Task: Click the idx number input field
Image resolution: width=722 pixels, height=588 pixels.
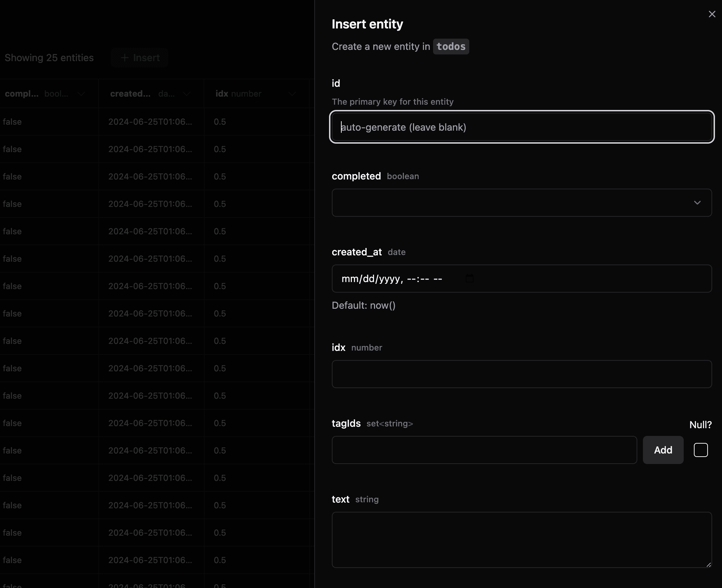Action: click(x=522, y=374)
